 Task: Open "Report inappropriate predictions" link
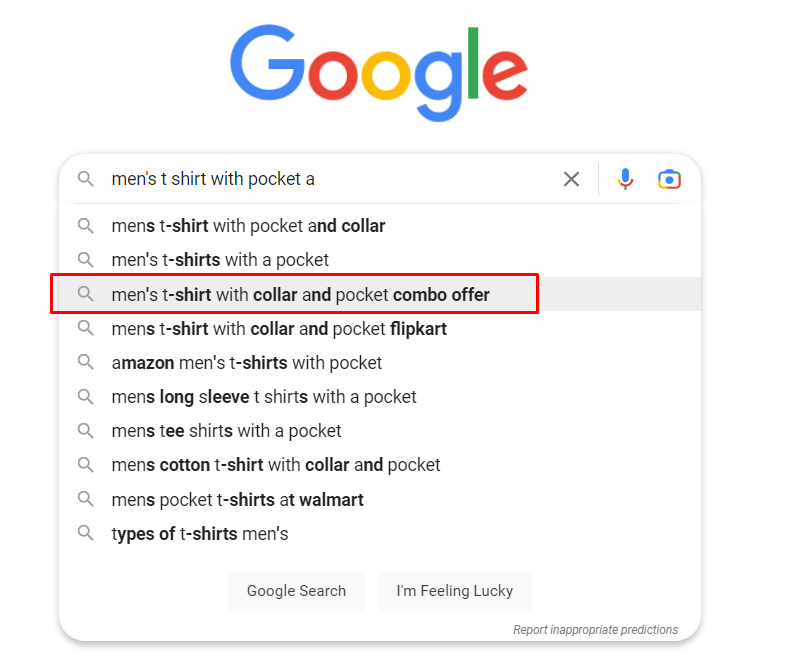click(x=595, y=629)
